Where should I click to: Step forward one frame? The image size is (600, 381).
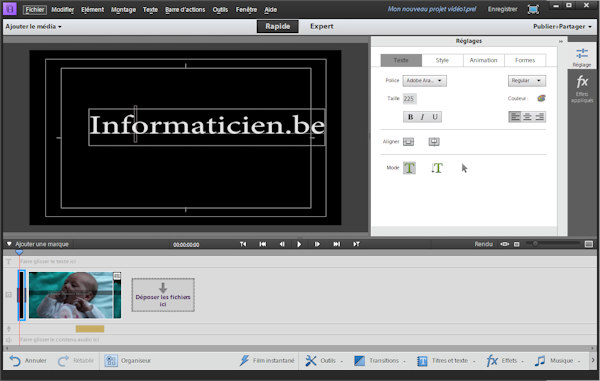pos(317,244)
